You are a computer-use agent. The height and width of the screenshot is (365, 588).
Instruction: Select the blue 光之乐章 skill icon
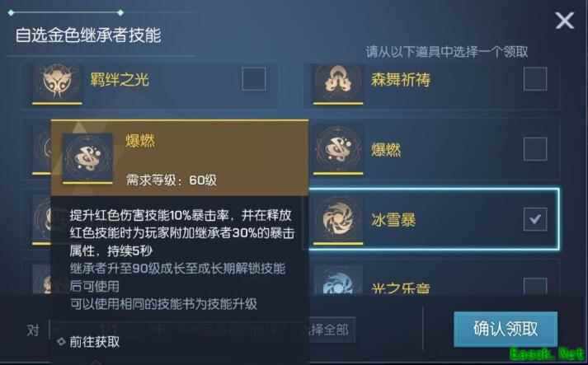click(338, 280)
